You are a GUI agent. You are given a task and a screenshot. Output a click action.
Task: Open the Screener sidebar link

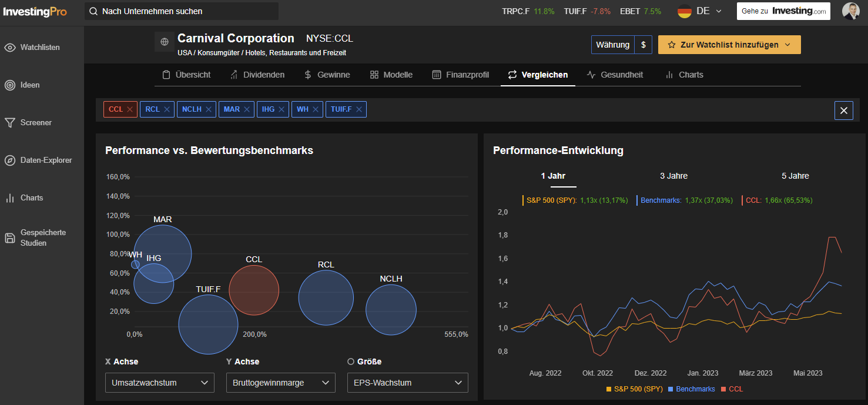coord(36,123)
